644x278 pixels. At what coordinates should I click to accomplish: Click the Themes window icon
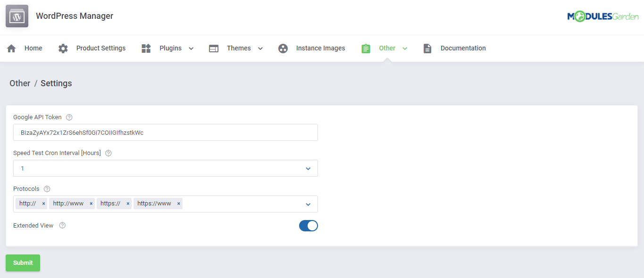(x=214, y=49)
